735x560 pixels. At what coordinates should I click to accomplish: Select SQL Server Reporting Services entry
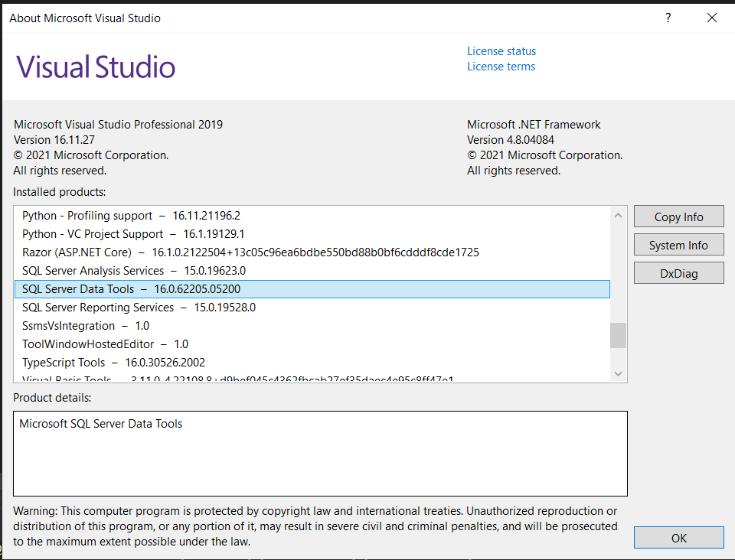click(312, 307)
